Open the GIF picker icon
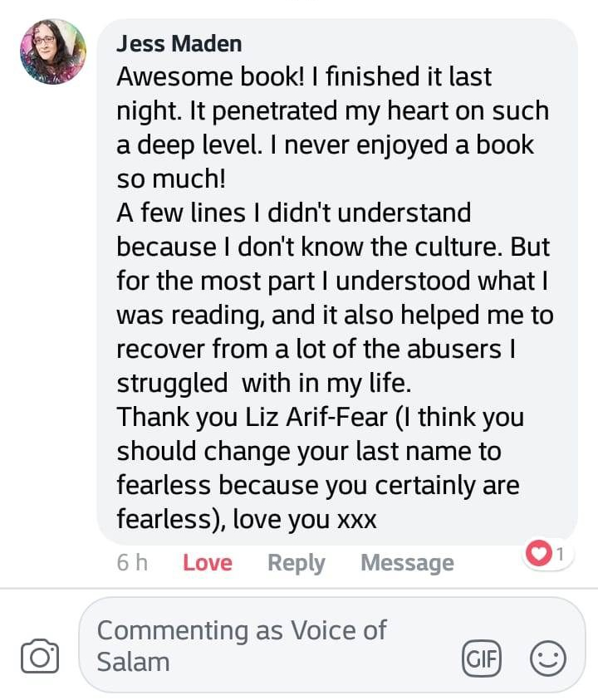This screenshot has width=598, height=700. coord(482,658)
